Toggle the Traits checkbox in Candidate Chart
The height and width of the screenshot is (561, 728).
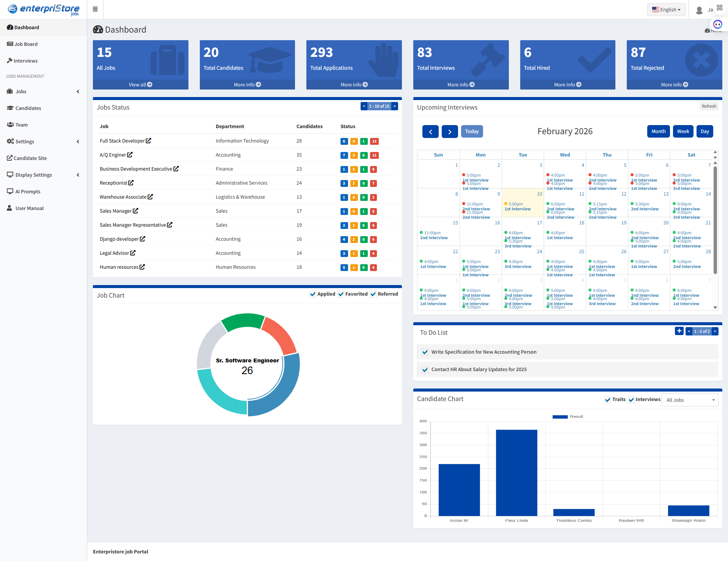[608, 400]
